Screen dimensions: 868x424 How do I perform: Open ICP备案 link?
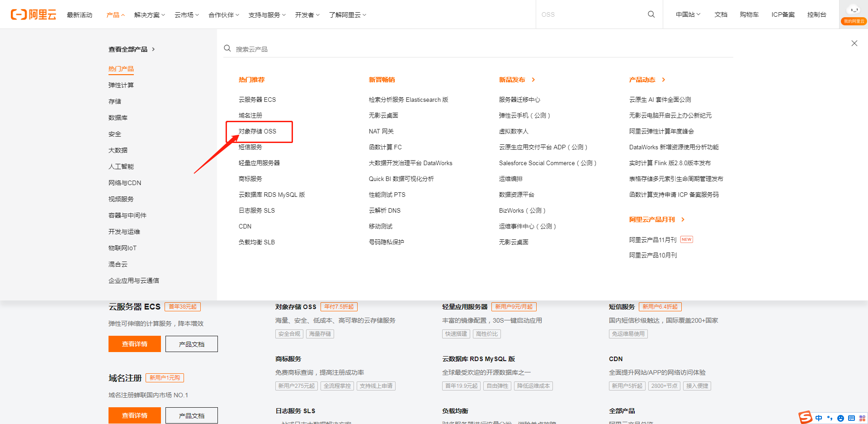pos(783,14)
